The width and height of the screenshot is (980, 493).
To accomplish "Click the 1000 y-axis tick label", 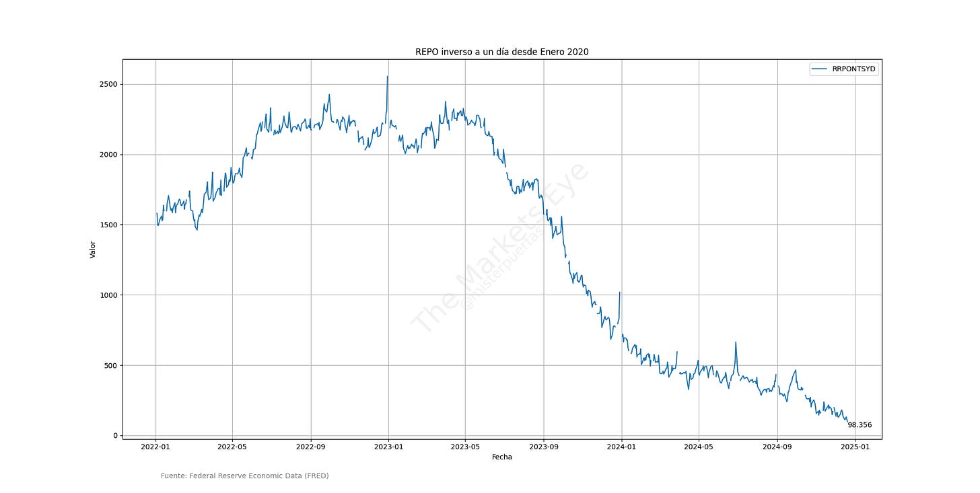I will coord(107,295).
